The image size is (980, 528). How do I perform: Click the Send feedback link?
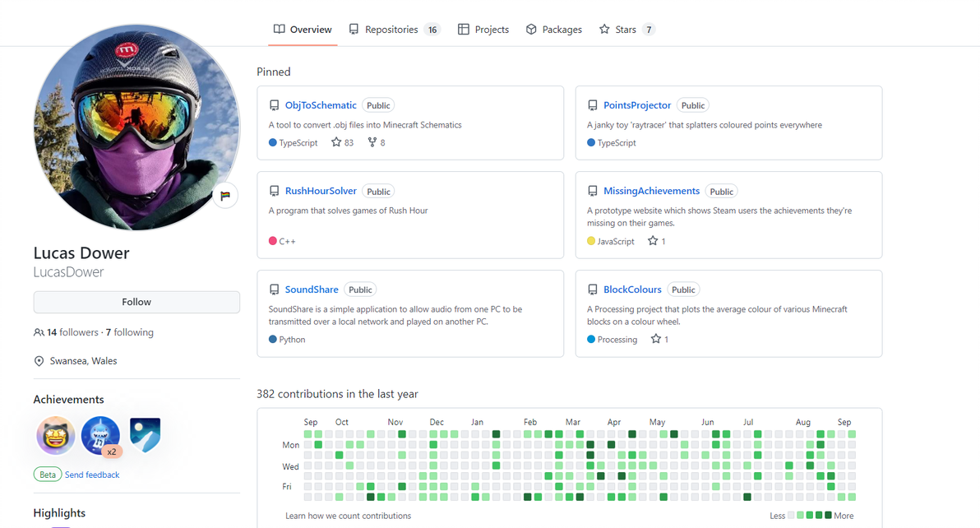pos(92,475)
